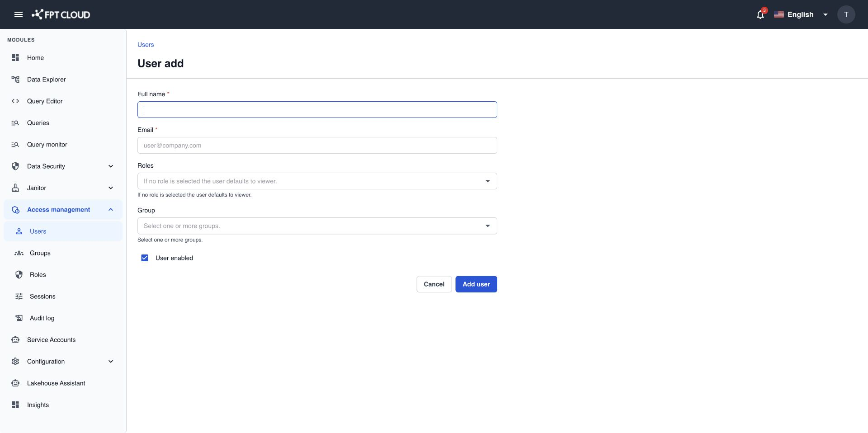
Task: Expand the Configuration submenu chevron
Action: pyautogui.click(x=111, y=362)
